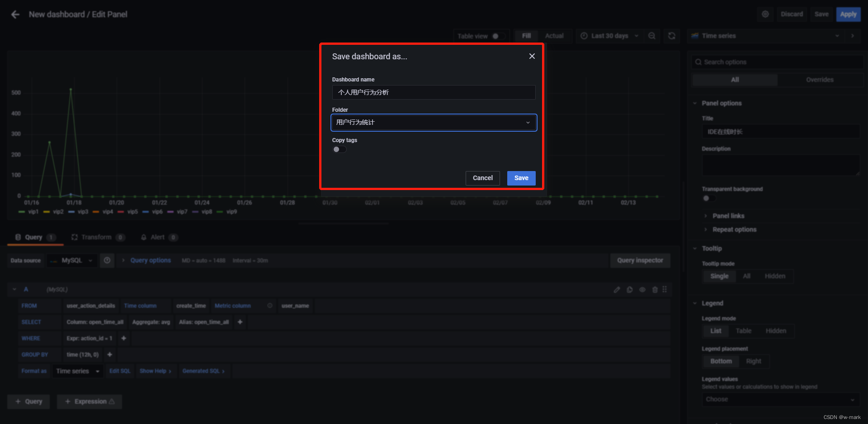Click the edit pencil icon for query A
The width and height of the screenshot is (868, 424).
(617, 290)
